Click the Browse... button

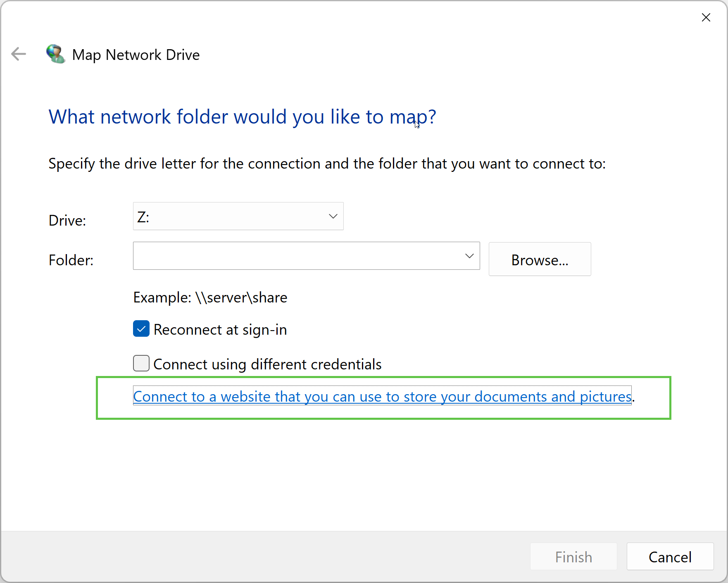tap(540, 259)
